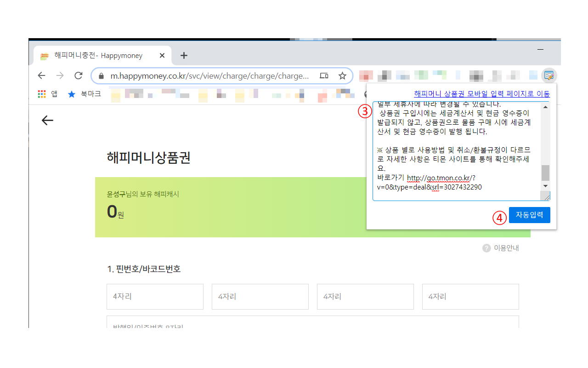Click the 이용안내 help icon
The width and height of the screenshot is (588, 368).
point(486,248)
